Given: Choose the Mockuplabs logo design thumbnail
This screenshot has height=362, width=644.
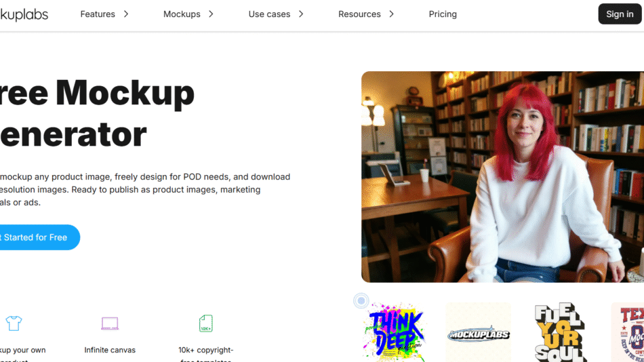Looking at the screenshot, I should coord(478,332).
